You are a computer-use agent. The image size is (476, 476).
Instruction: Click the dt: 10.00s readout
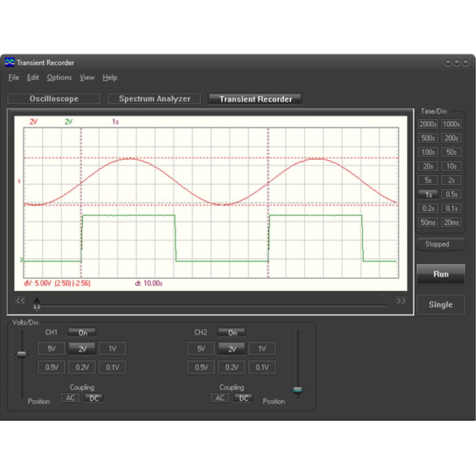[149, 283]
